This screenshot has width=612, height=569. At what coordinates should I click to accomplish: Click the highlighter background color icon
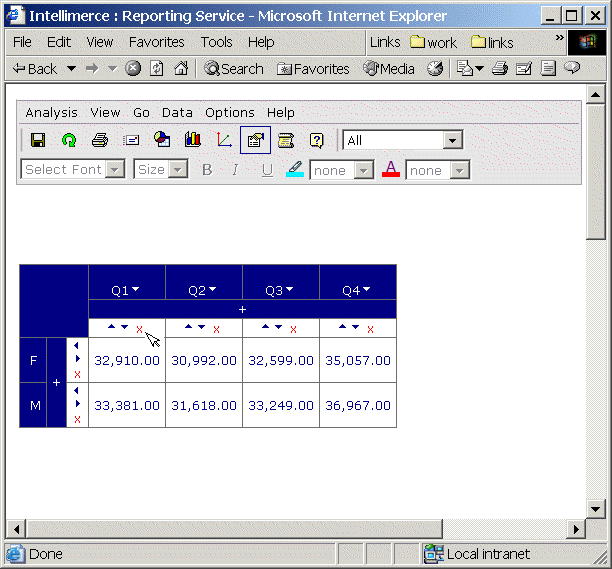coord(295,169)
